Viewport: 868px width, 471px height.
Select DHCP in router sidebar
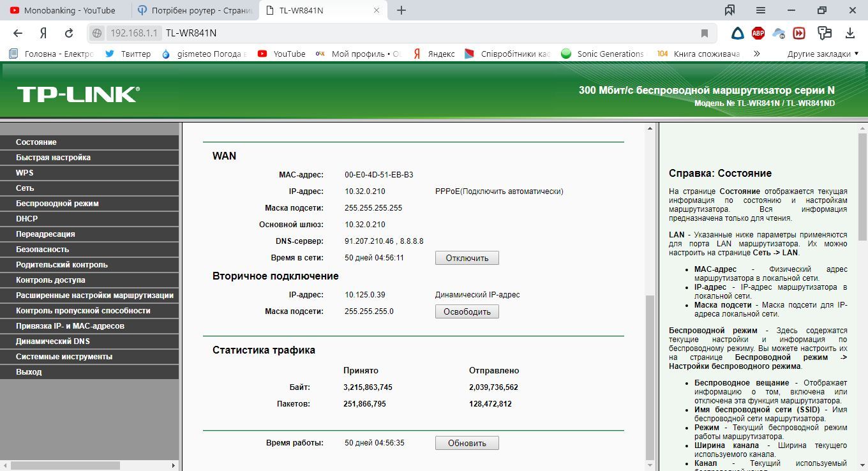(x=27, y=219)
